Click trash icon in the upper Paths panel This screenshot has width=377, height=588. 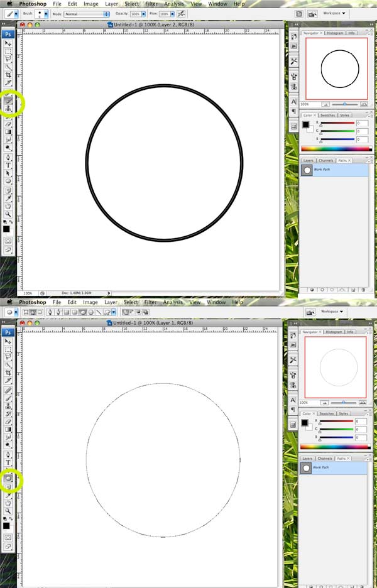[x=363, y=290]
